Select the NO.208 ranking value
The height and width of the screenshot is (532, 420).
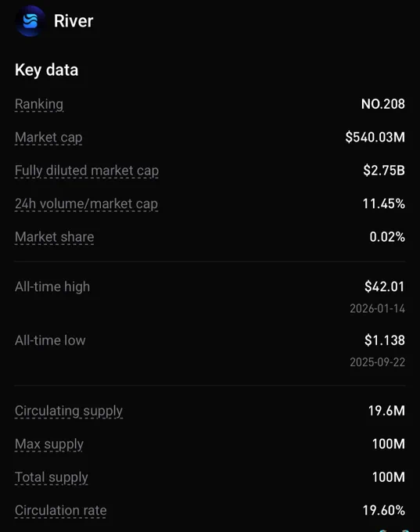click(x=383, y=104)
